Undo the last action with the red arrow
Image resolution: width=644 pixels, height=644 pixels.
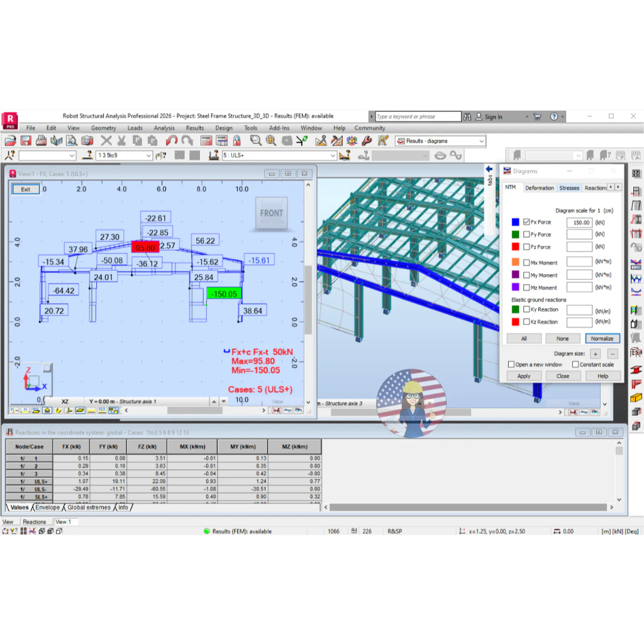coord(172,141)
